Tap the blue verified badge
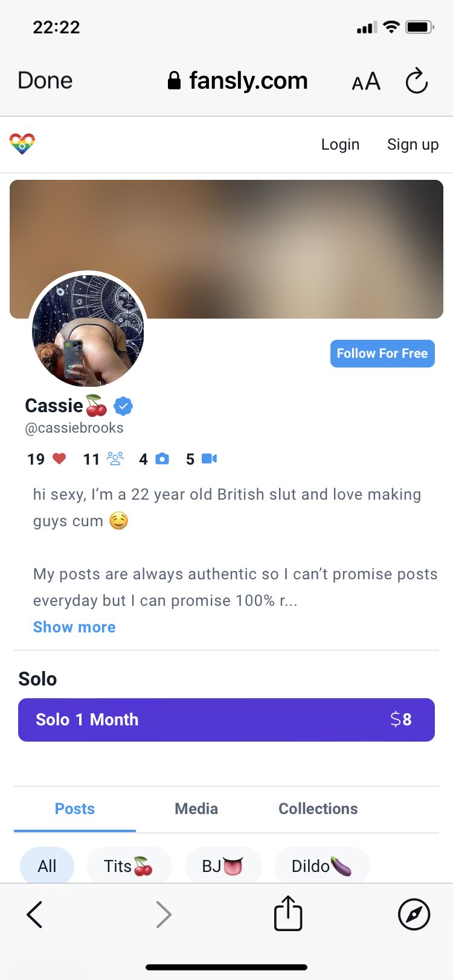Image resolution: width=453 pixels, height=980 pixels. (x=123, y=406)
